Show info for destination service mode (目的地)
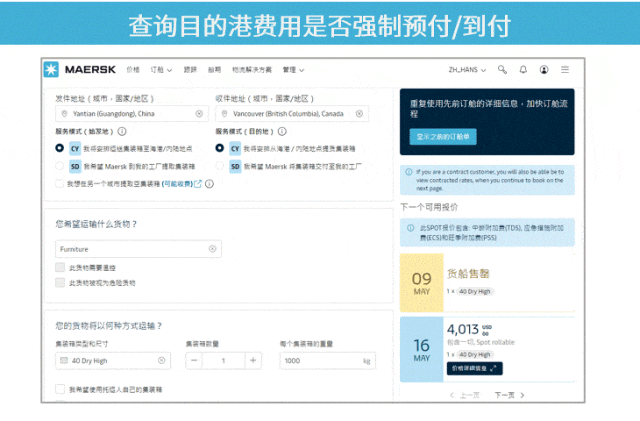The image size is (640, 421). click(x=282, y=131)
